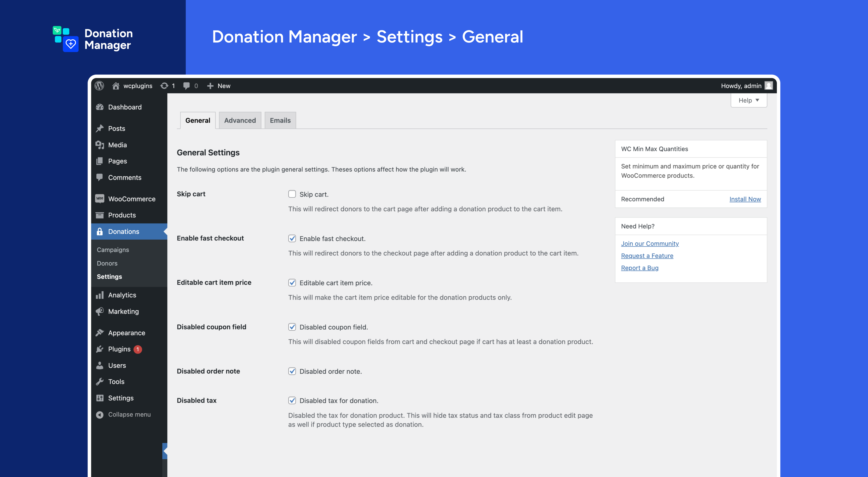Click the Donations lock icon
This screenshot has height=477, width=868.
(x=100, y=232)
